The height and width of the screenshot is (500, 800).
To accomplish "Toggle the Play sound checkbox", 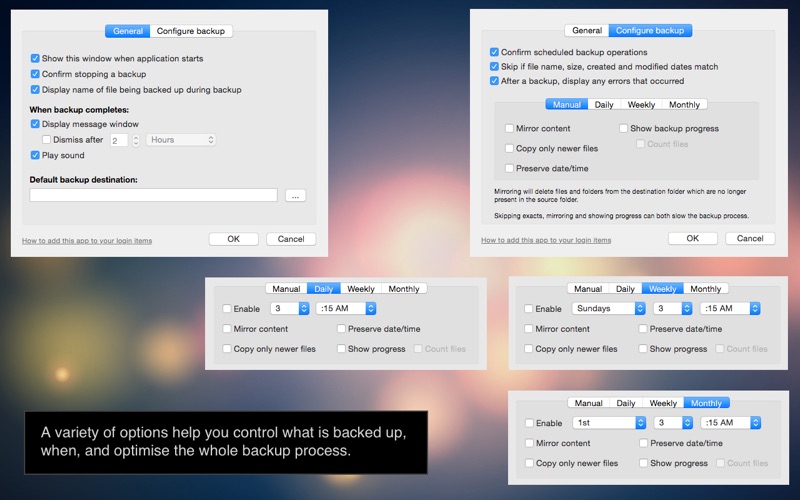I will [x=36, y=155].
